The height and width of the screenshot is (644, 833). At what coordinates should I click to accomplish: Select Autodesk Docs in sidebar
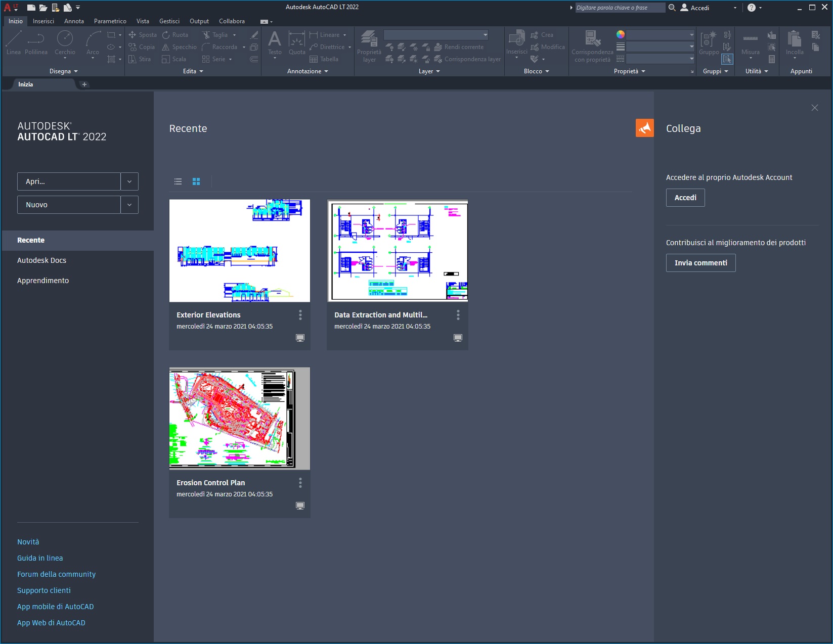point(41,260)
